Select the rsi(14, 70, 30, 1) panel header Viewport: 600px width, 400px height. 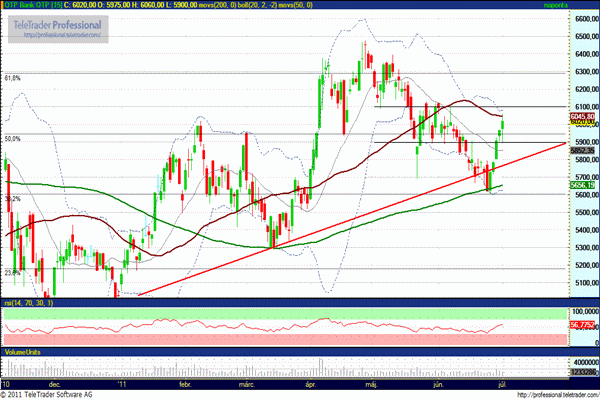point(28,302)
